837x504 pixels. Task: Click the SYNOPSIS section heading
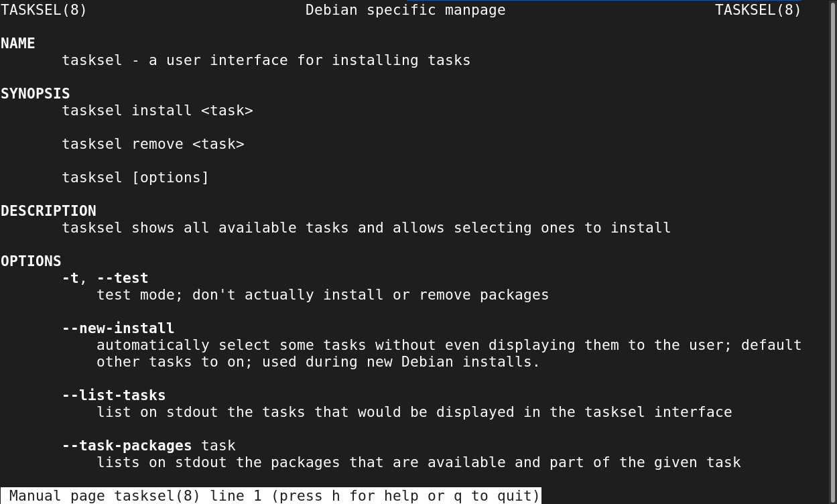click(x=36, y=94)
